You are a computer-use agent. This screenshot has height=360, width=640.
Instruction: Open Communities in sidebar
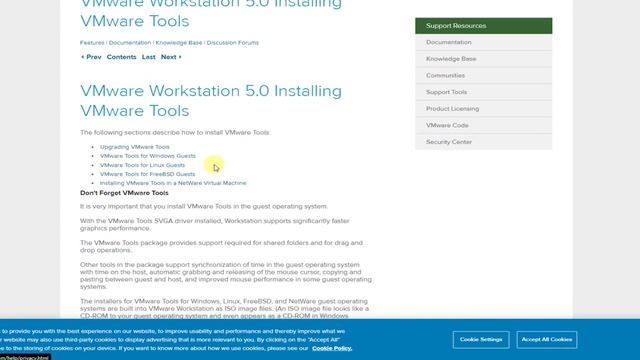click(484, 76)
